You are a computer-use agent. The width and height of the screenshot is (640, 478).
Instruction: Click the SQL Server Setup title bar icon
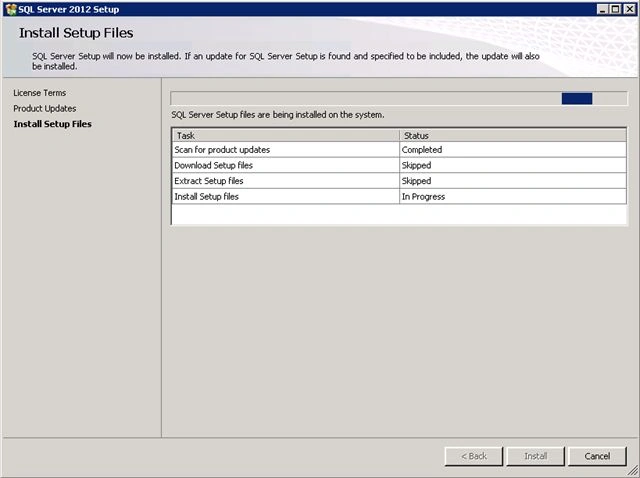click(x=11, y=9)
